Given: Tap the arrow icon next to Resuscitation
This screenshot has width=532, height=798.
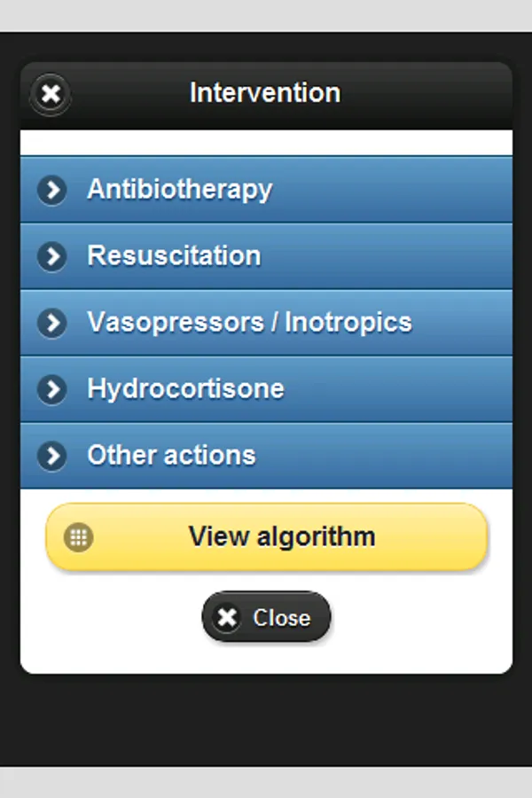Looking at the screenshot, I should 52,256.
